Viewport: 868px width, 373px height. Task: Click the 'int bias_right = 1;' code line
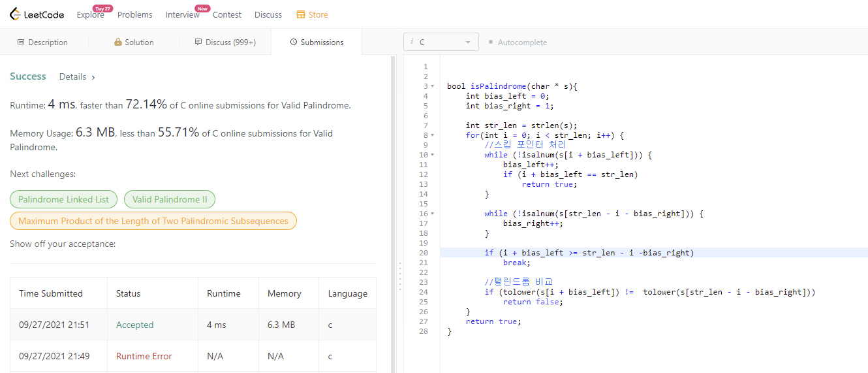pyautogui.click(x=510, y=106)
